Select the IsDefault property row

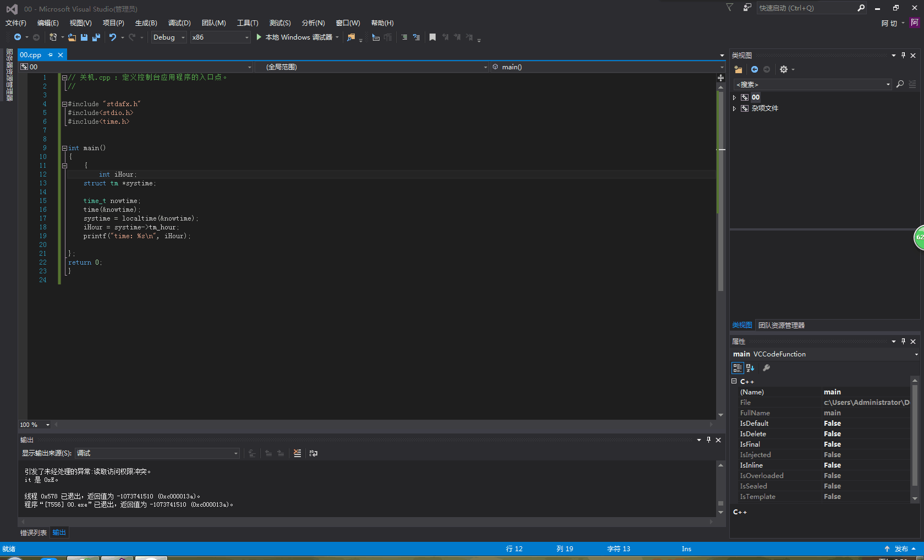coord(823,424)
